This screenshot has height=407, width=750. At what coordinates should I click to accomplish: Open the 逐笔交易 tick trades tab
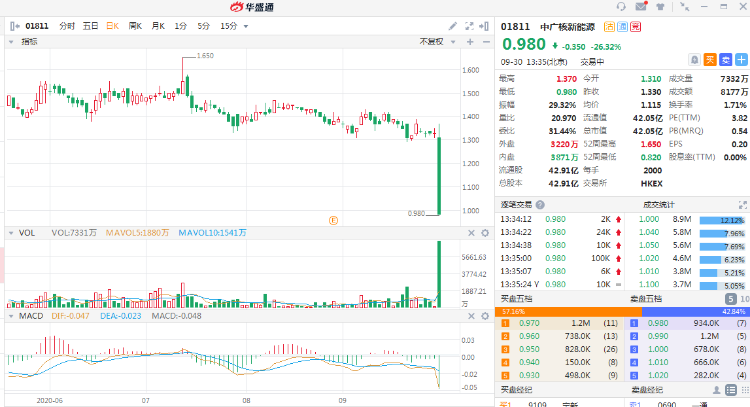[x=516, y=205]
